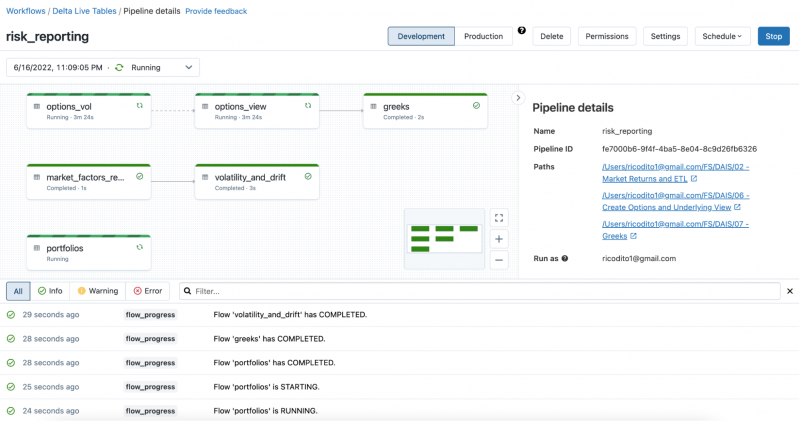Screen dimensions: 800x421
Task: Click table icon on volatility_and_drift node
Action: click(x=205, y=178)
